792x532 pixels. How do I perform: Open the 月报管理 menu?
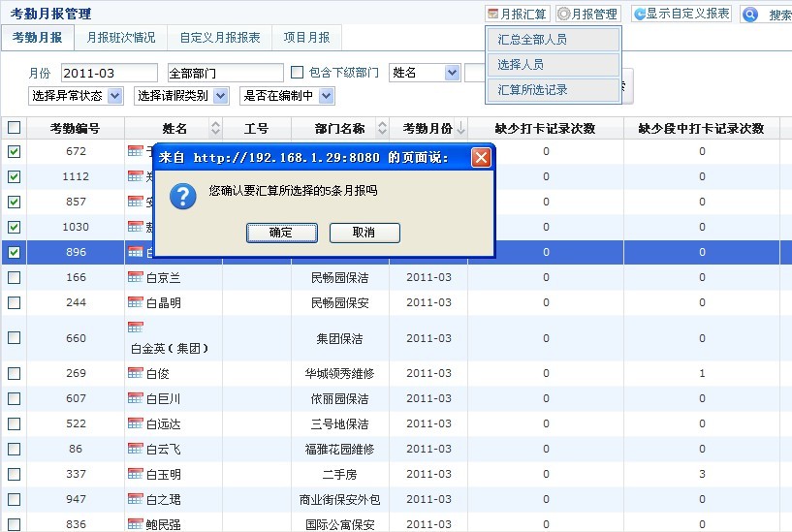[587, 14]
